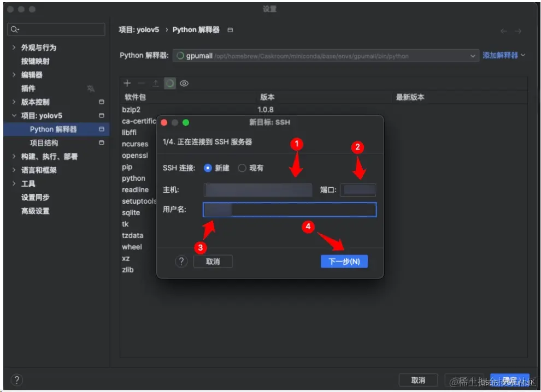
Task: Click 下一步(N) button in SSH dialog
Action: (344, 262)
